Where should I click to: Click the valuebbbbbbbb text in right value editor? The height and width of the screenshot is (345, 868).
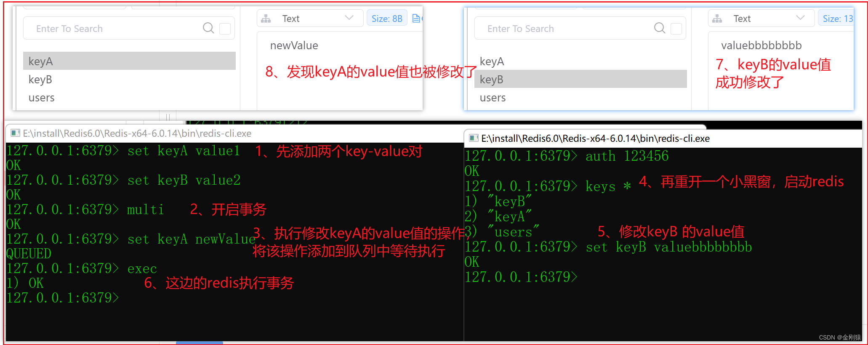(x=761, y=45)
